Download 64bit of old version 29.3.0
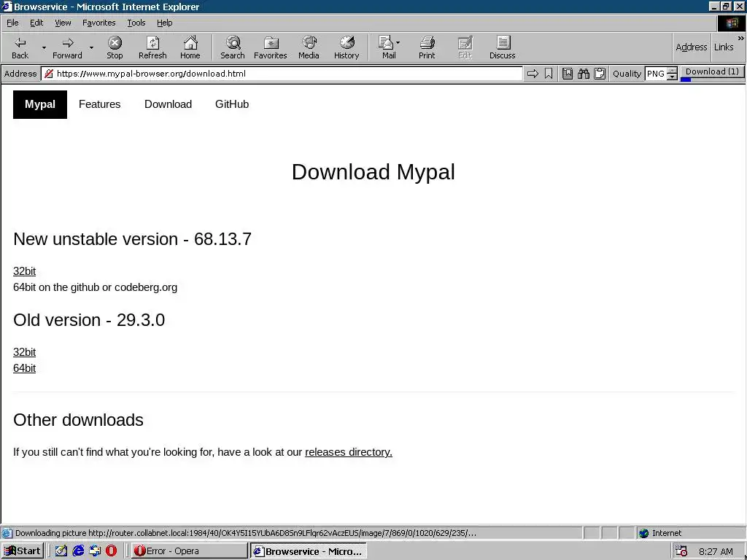Viewport: 747px width, 560px height. point(24,368)
